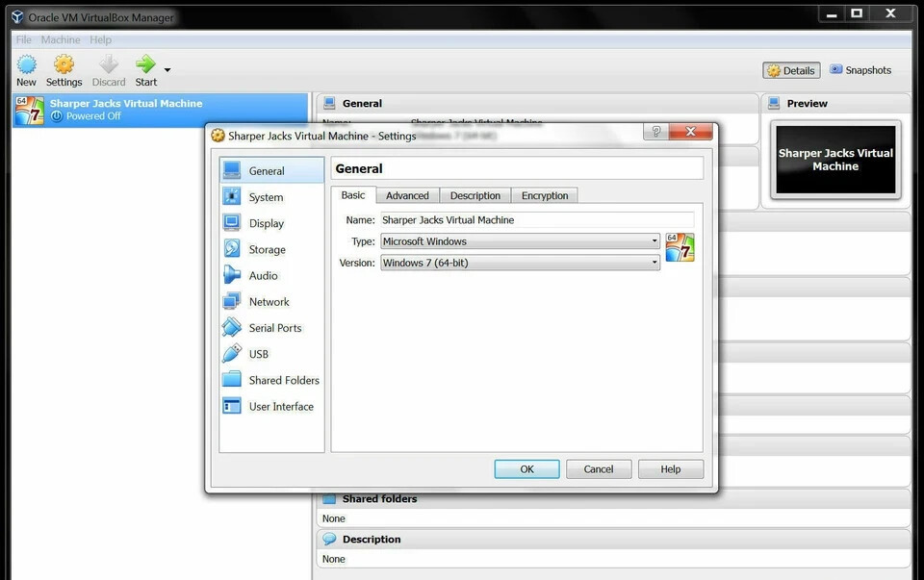This screenshot has width=924, height=580.
Task: Maximize the VirtualBox Manager window
Action: [x=857, y=13]
